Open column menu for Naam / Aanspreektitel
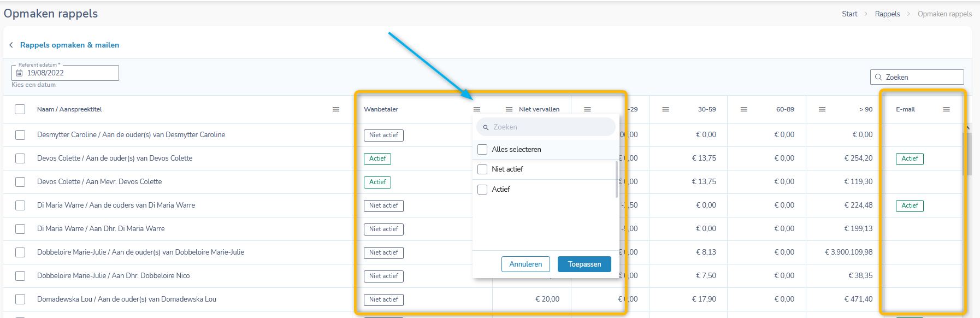Viewport: 980px width, 318px height. coord(336,110)
